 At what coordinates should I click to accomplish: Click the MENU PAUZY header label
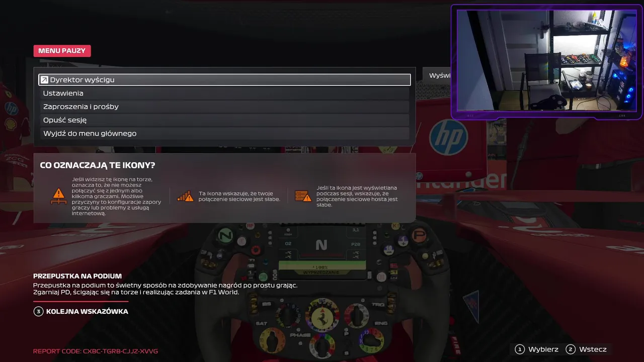click(62, 51)
